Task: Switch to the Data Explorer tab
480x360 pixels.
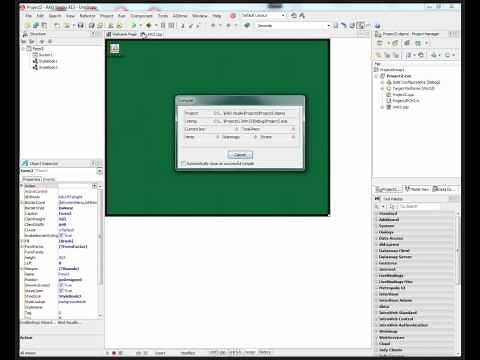Action: tap(443, 189)
